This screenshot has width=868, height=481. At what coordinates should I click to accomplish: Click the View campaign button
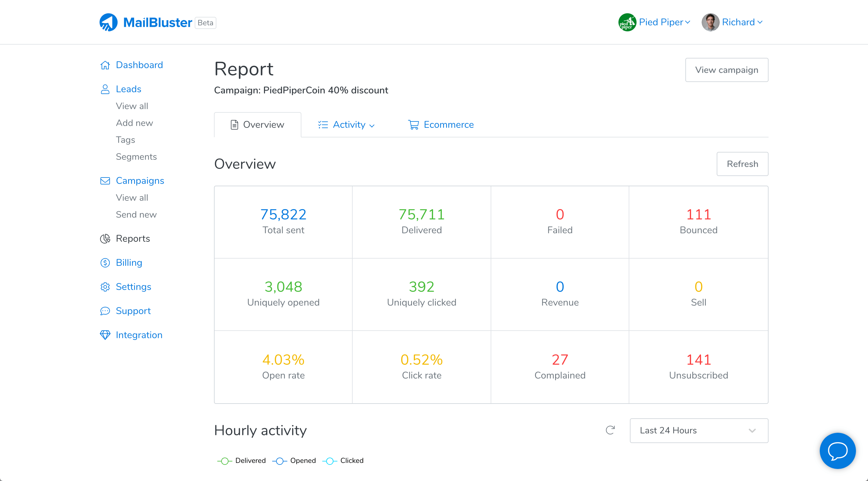[726, 70]
